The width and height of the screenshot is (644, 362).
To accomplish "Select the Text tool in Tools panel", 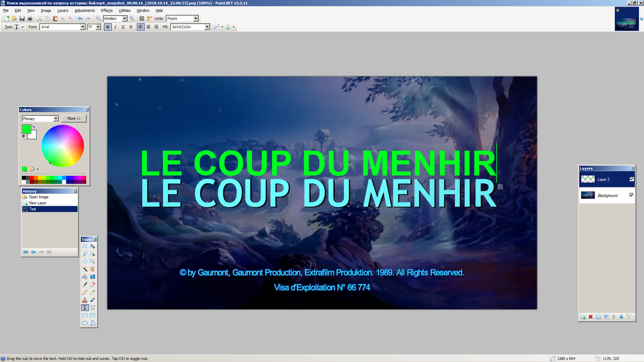I will point(85,308).
